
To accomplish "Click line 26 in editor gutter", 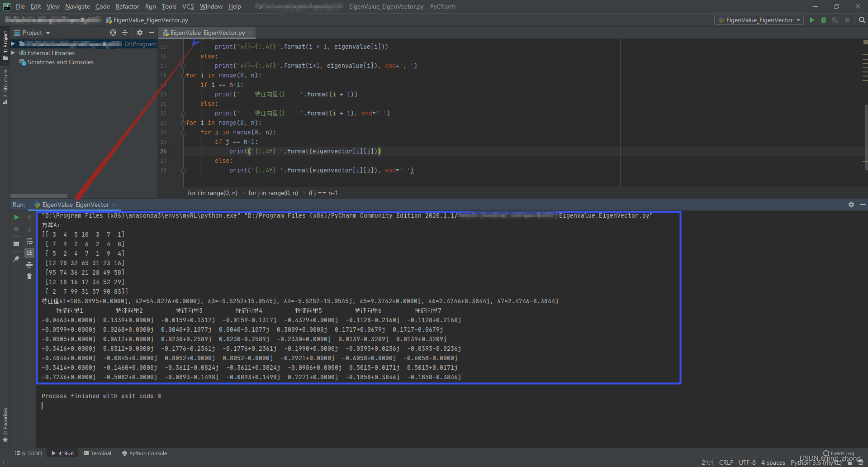I will 163,151.
